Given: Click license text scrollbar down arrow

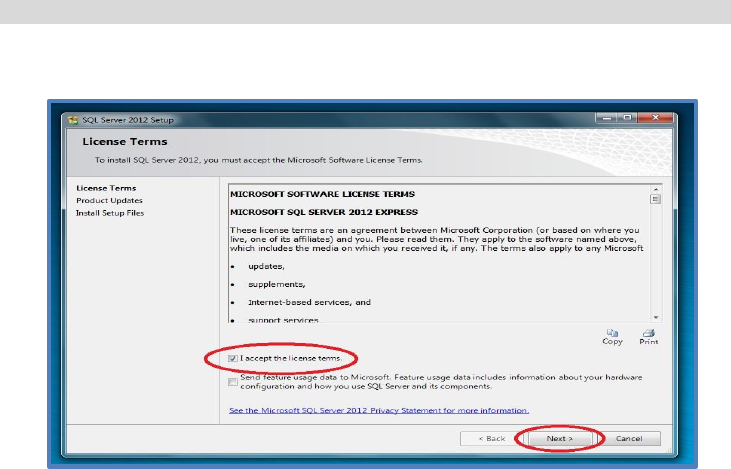Looking at the screenshot, I should pos(656,317).
